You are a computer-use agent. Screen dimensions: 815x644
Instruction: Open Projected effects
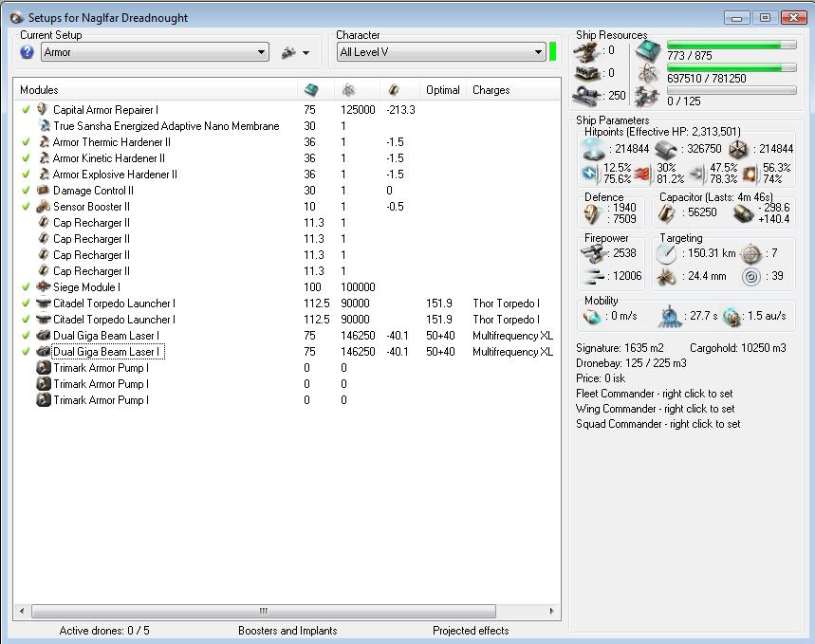coord(471,631)
